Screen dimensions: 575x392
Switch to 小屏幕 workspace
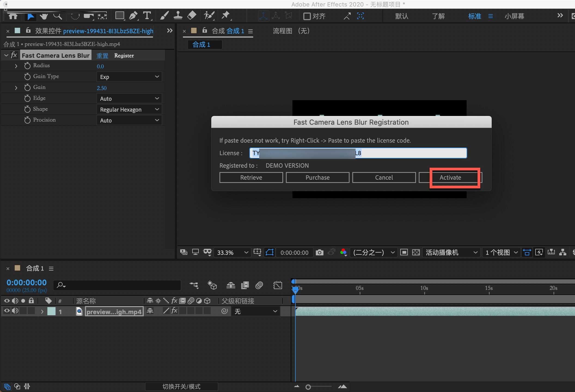tap(514, 16)
